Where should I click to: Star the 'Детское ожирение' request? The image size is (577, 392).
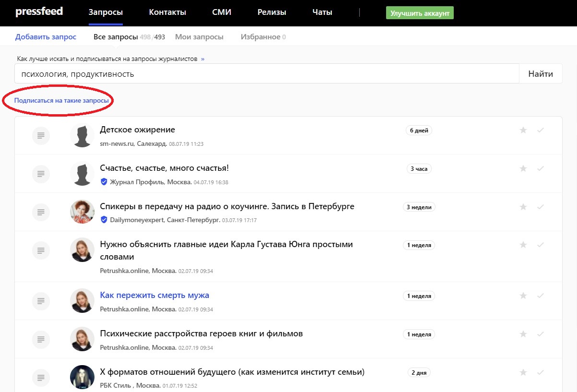point(523,130)
